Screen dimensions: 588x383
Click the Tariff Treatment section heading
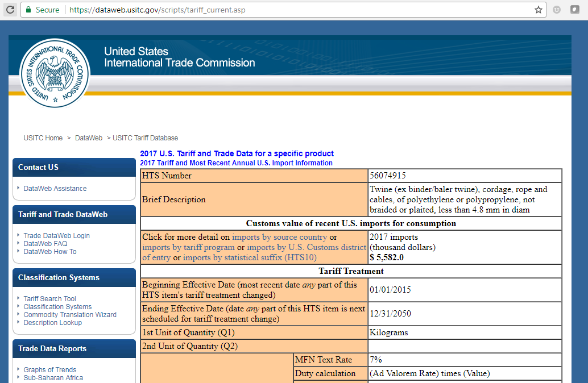pos(351,271)
